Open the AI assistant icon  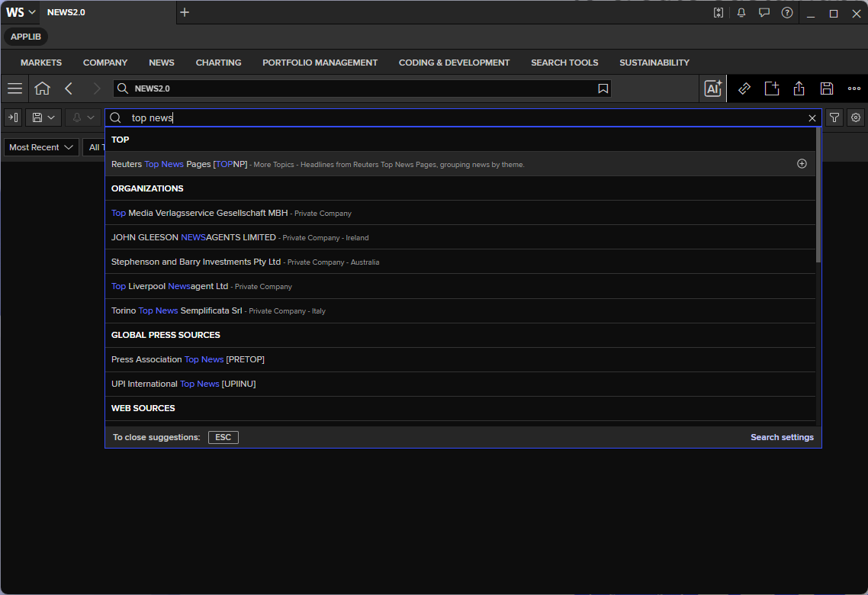pos(713,88)
